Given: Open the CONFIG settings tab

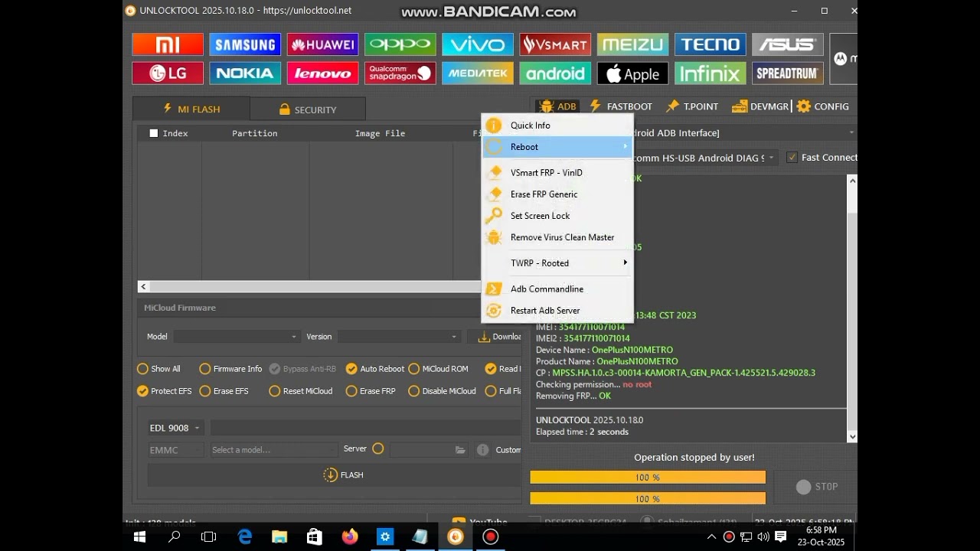Looking at the screenshot, I should (823, 106).
